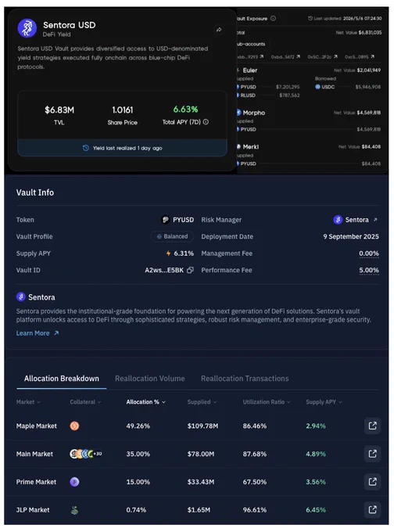Click the PYUSD token icon in Vault Info

[165, 220]
